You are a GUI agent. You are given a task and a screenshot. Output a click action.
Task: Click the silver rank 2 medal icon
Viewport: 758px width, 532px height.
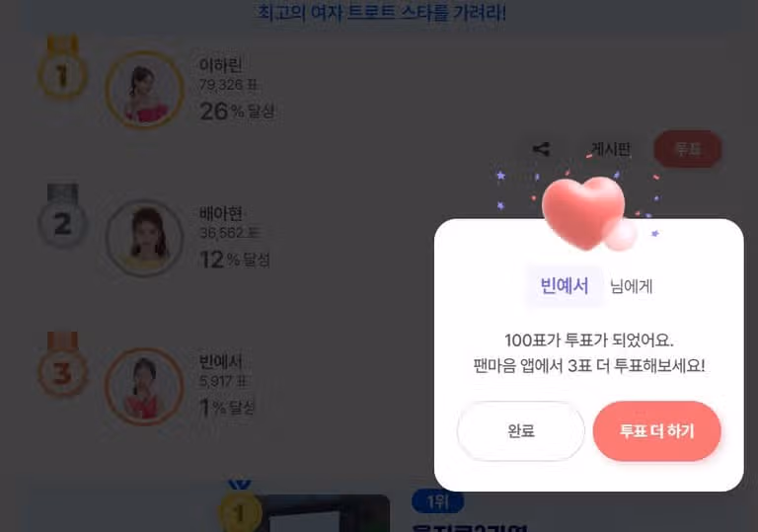(63, 216)
